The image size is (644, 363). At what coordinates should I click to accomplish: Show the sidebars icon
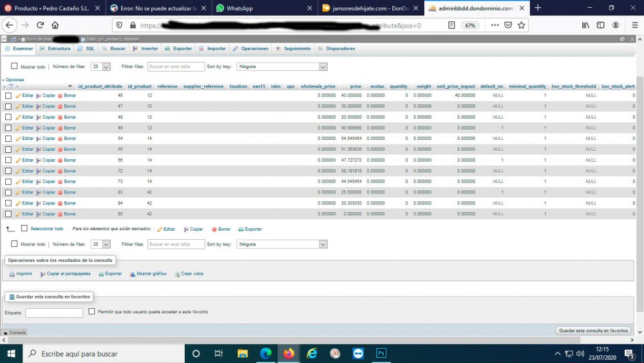point(600,25)
